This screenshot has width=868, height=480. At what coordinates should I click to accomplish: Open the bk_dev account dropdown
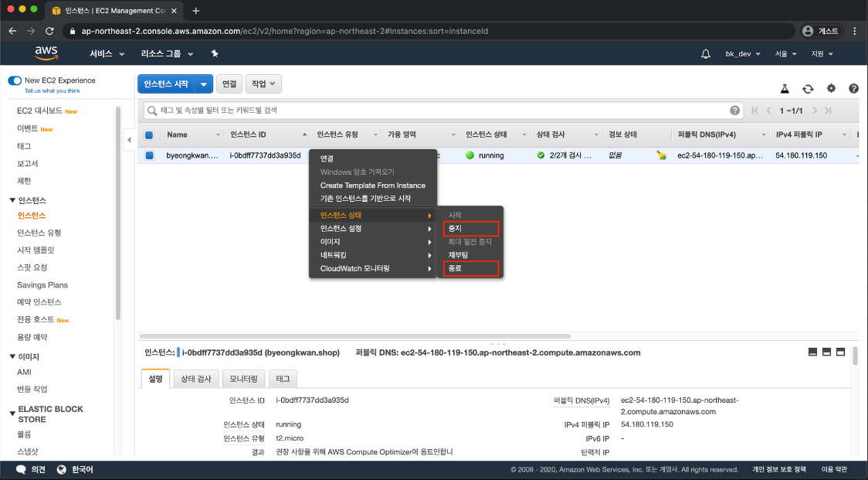click(743, 54)
